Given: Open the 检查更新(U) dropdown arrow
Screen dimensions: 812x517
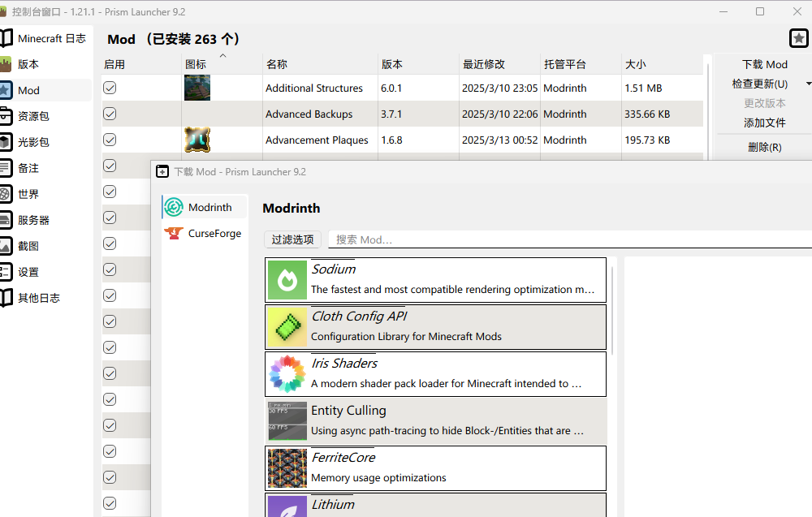Looking at the screenshot, I should click(x=808, y=84).
